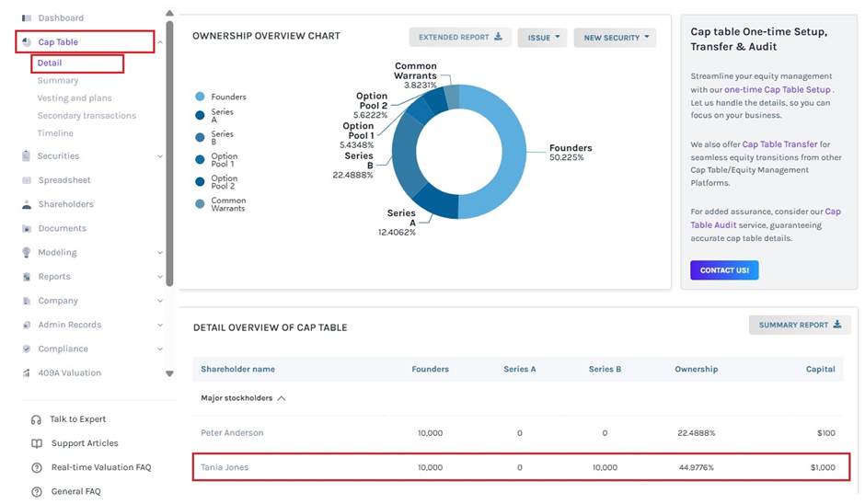865x504 pixels.
Task: Click the Talk to Expert headset icon
Action: coord(36,419)
